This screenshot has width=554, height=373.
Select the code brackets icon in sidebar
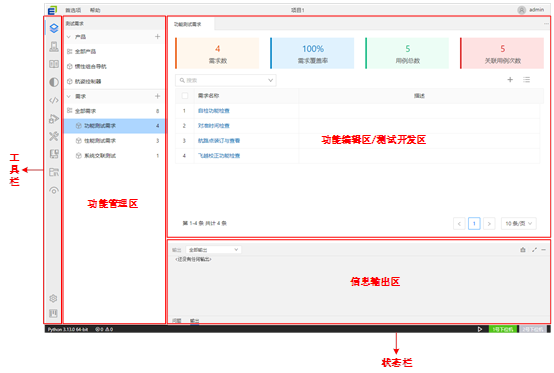coord(54,101)
